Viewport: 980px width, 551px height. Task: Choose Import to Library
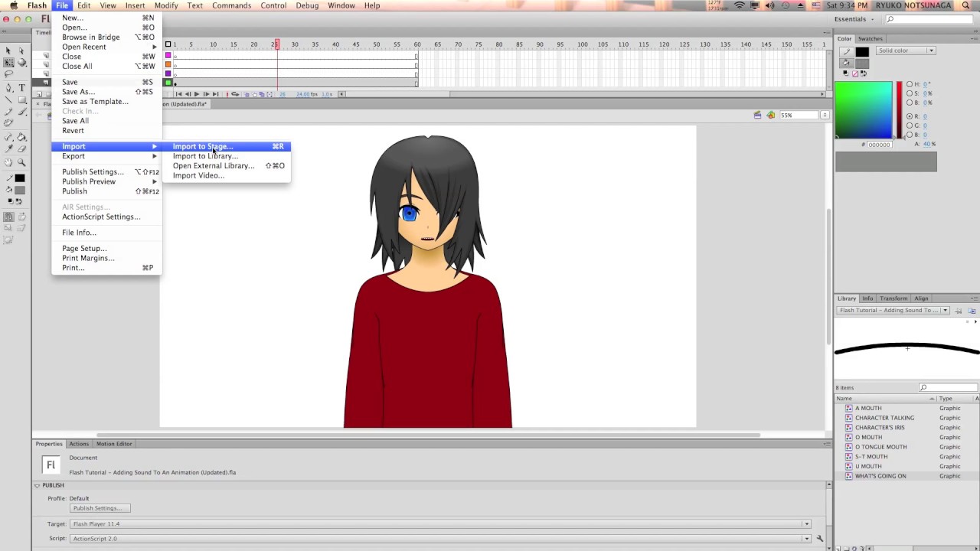[x=227, y=156]
